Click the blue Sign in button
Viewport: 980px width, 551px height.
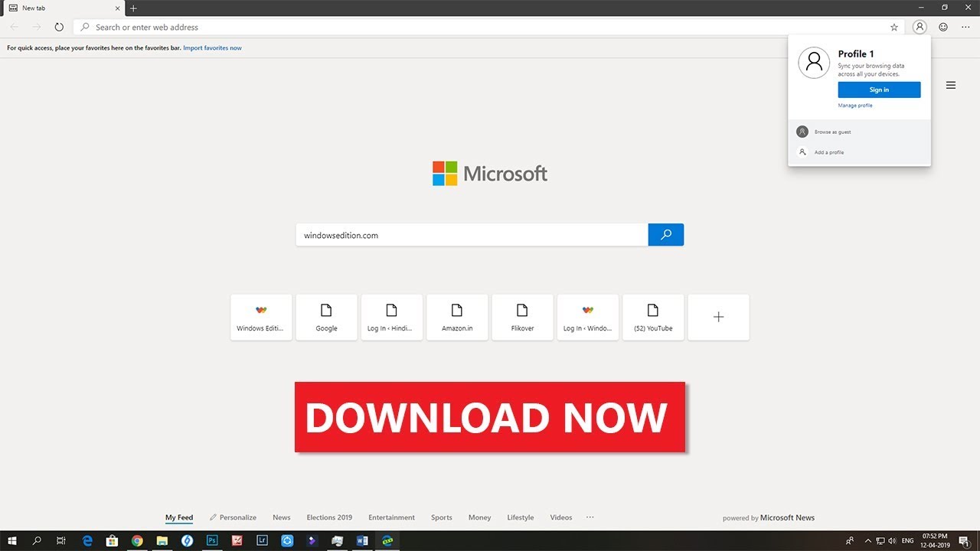coord(879,90)
